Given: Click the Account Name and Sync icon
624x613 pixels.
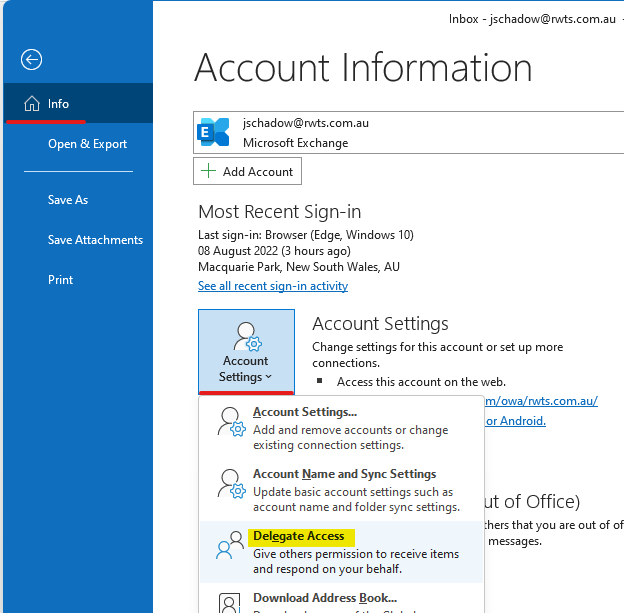Looking at the screenshot, I should pos(231,483).
